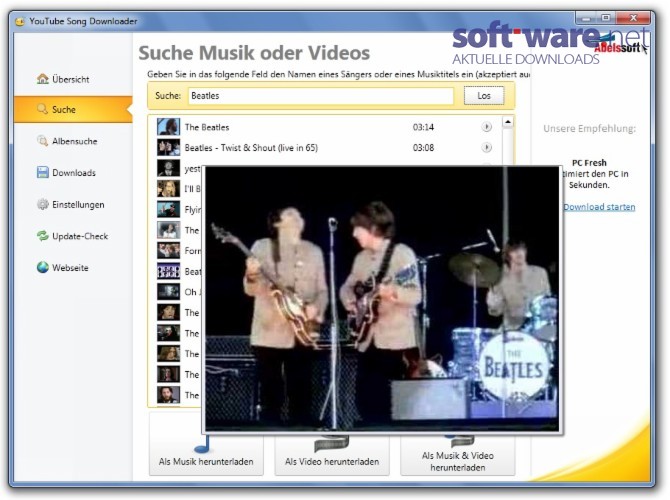The width and height of the screenshot is (670, 500).
Task: Click thumbnail of Beatles Twist & Shout result
Action: pos(168,147)
